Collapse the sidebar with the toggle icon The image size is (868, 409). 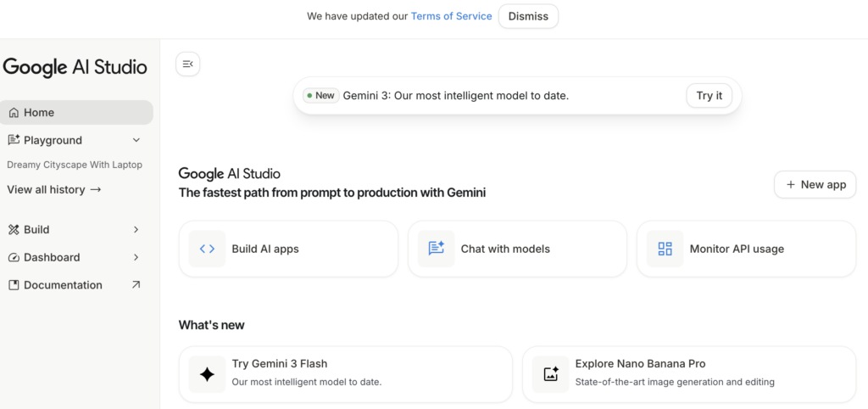coord(187,64)
